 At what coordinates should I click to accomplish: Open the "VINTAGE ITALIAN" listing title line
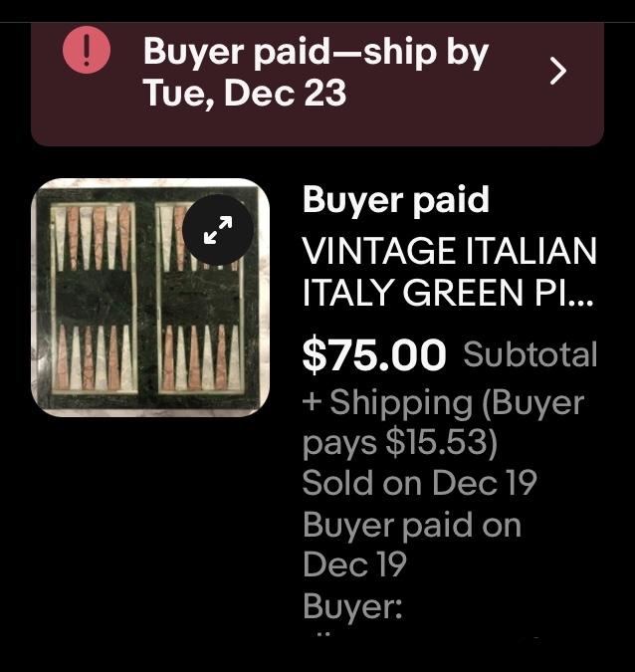(449, 251)
